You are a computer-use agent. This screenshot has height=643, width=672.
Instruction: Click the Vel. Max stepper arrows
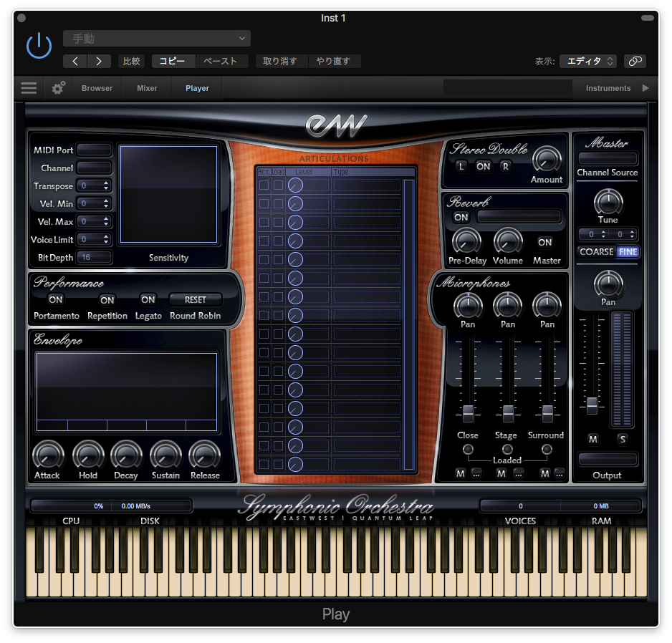[x=106, y=222]
